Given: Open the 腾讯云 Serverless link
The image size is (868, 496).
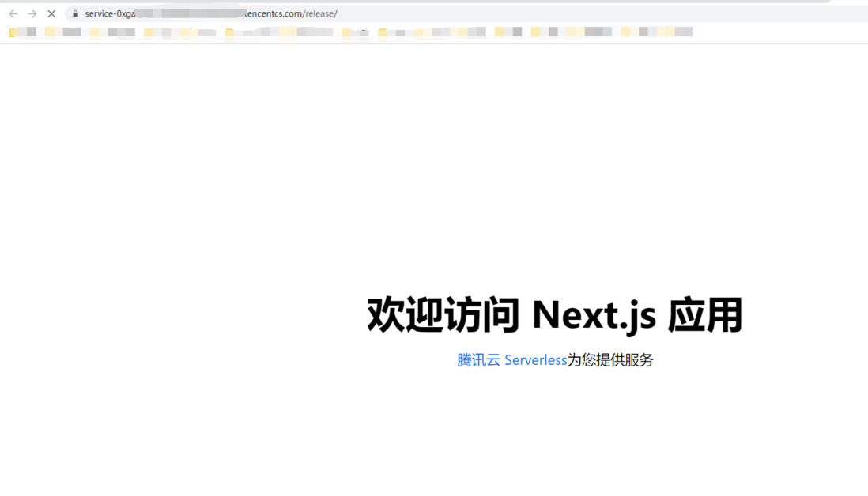Looking at the screenshot, I should pyautogui.click(x=512, y=360).
